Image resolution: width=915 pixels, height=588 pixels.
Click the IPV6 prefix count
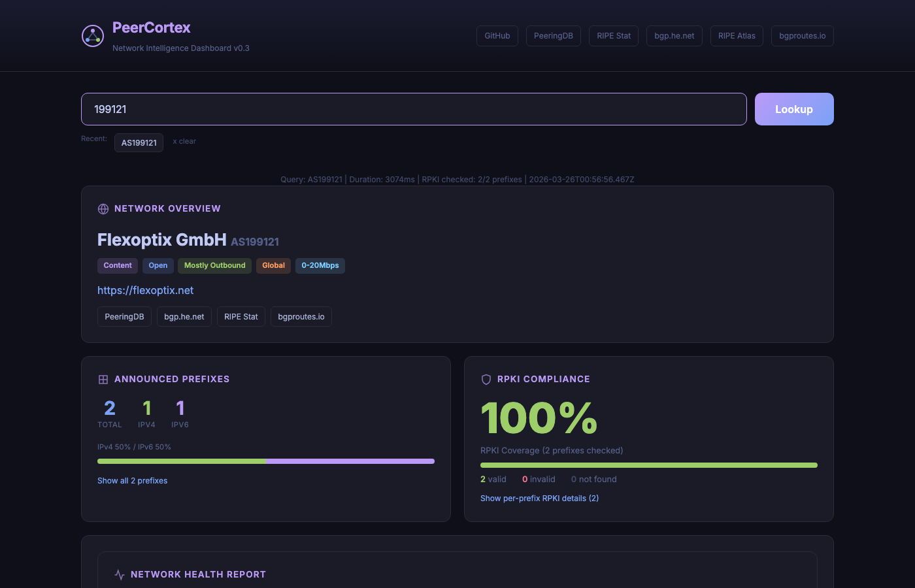pyautogui.click(x=180, y=408)
